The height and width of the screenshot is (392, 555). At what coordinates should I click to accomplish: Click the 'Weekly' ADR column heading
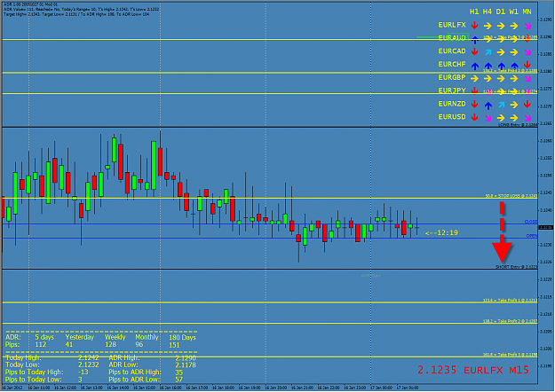115,337
